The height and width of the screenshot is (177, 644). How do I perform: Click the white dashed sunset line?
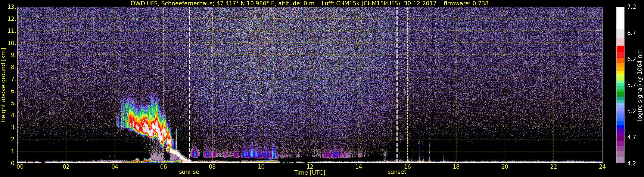pyautogui.click(x=397, y=85)
